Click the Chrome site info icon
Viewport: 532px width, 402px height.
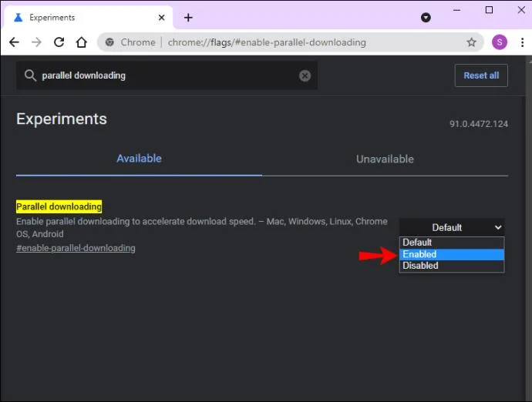(109, 42)
